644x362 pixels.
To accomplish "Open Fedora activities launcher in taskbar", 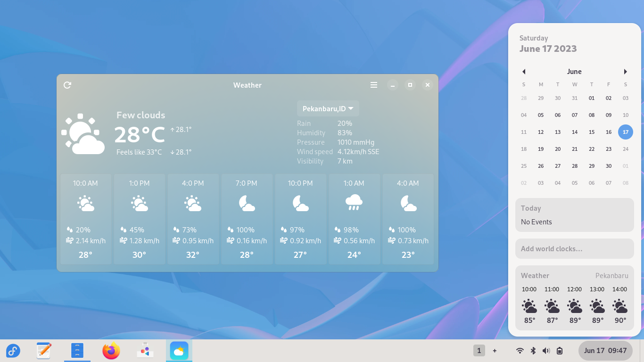I will [13, 351].
